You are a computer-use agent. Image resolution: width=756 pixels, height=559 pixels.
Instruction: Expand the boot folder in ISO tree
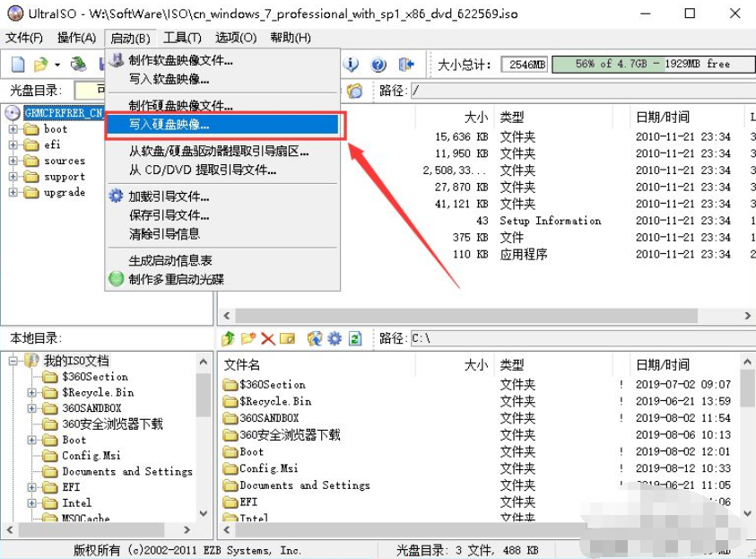click(x=13, y=129)
